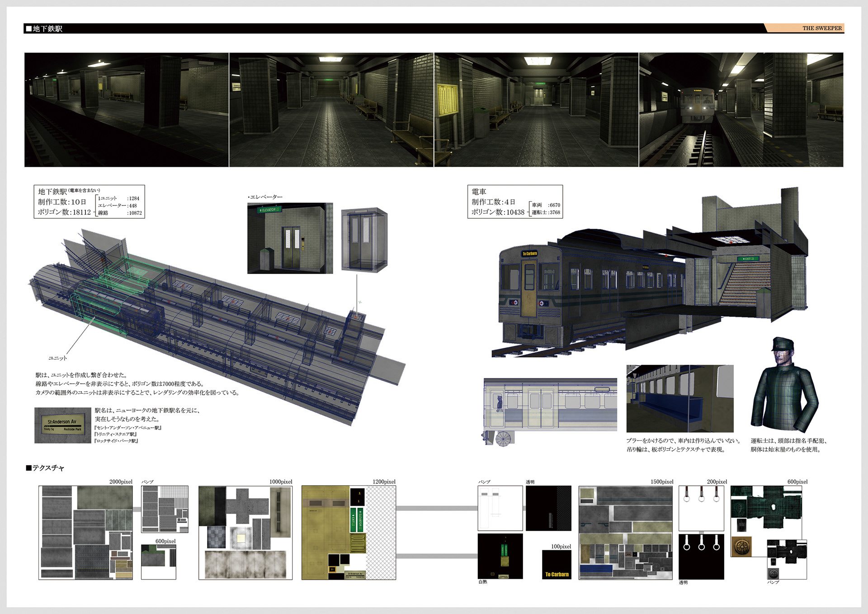
Task: Click the 電車 polygon count info box
Action: [515, 202]
